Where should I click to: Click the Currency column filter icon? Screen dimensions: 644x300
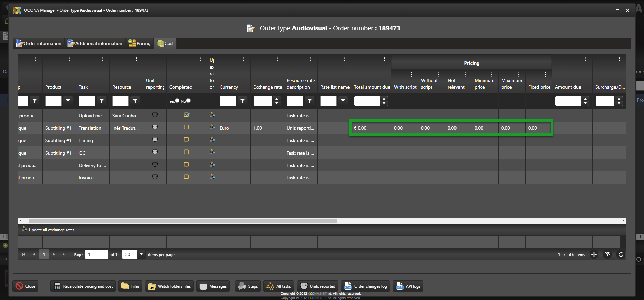[243, 101]
